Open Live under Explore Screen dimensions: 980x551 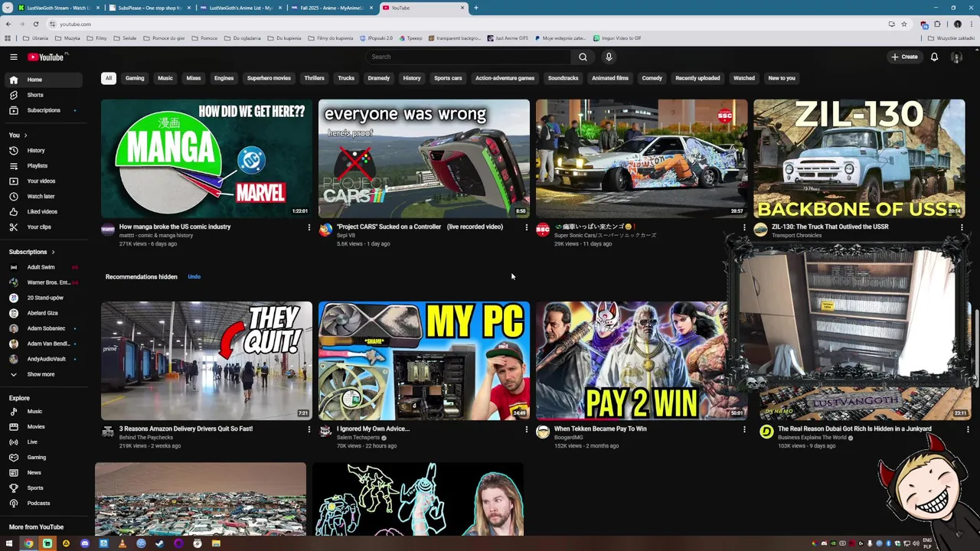[x=44, y=442]
